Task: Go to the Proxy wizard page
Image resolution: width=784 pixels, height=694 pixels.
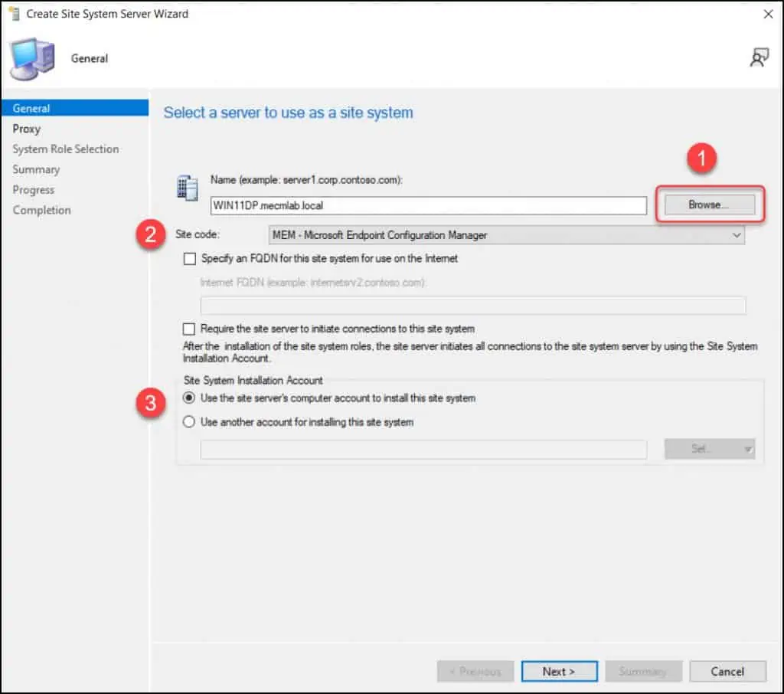Action: click(x=27, y=129)
